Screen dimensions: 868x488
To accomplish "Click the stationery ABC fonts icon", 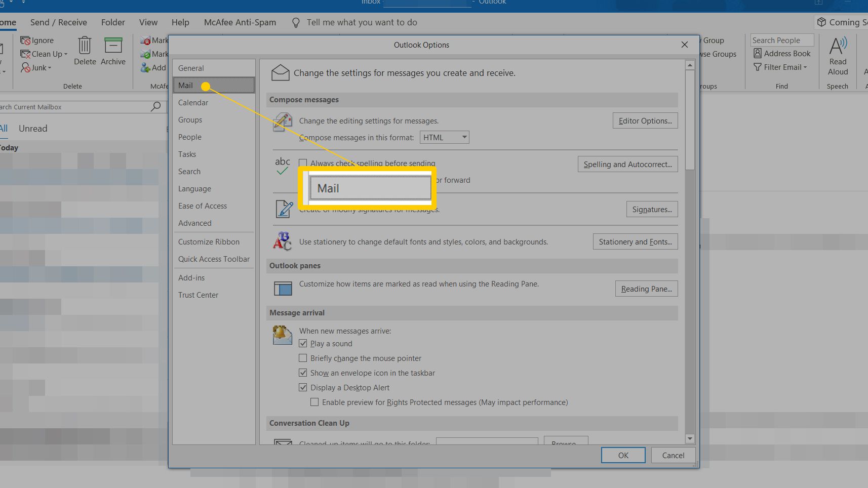I will pos(282,241).
